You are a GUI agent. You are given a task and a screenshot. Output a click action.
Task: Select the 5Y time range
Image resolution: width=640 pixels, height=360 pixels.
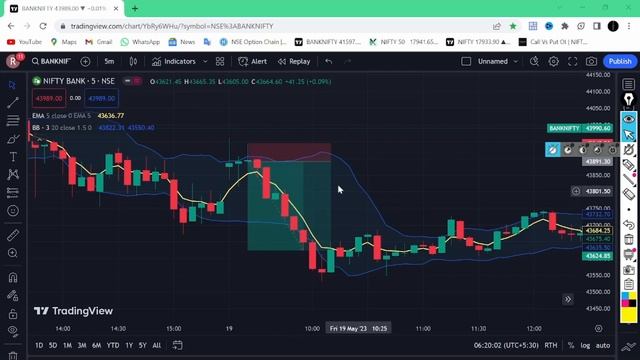coord(142,345)
